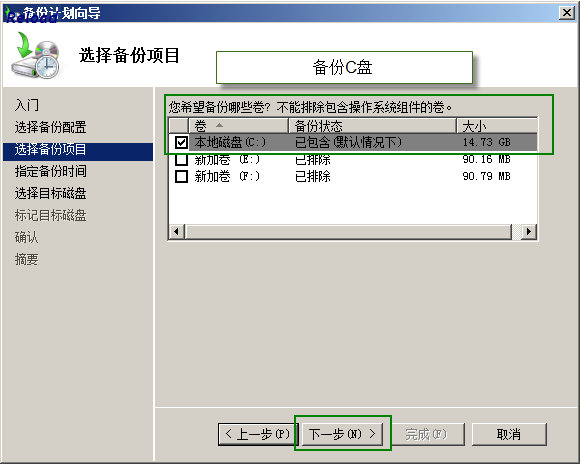
Task: Click the backup wizard disk-and-clock icon
Action: click(x=36, y=56)
